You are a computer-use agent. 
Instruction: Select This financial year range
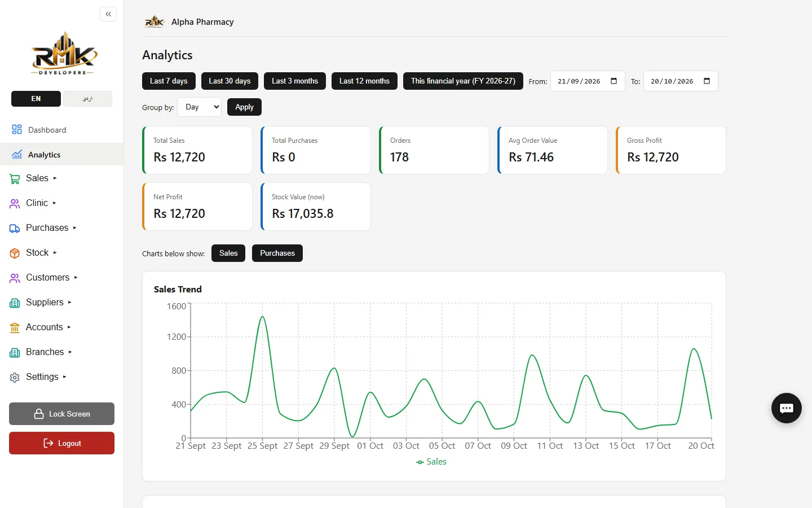pyautogui.click(x=463, y=81)
